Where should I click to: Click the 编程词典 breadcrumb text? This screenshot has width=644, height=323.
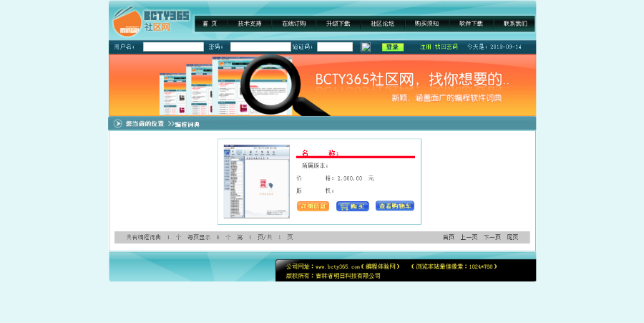[x=187, y=124]
